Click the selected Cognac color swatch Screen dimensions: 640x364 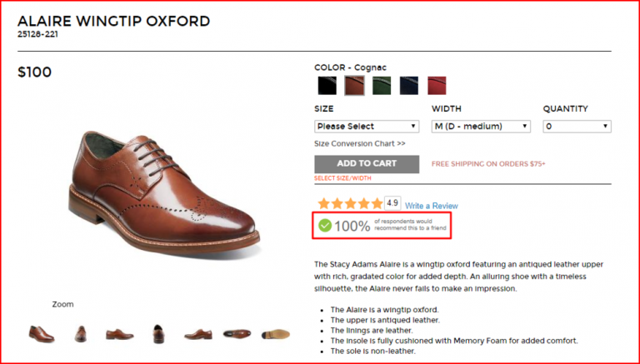click(x=354, y=85)
